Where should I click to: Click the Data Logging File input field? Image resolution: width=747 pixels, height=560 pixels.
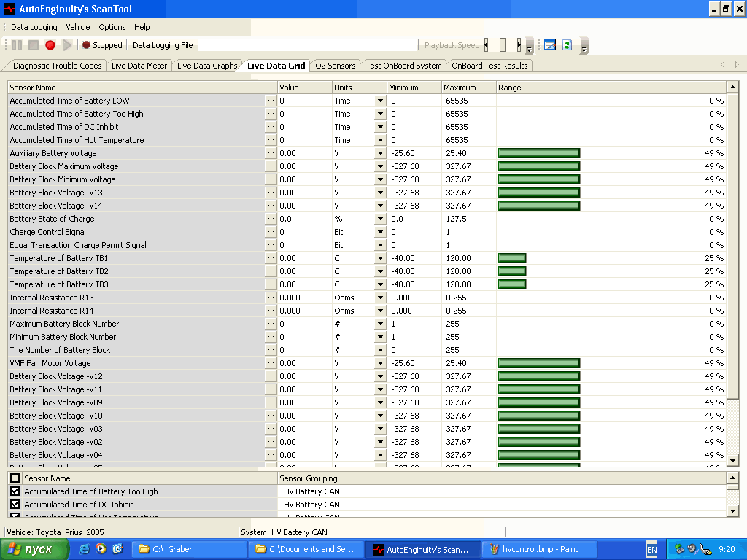click(x=306, y=45)
